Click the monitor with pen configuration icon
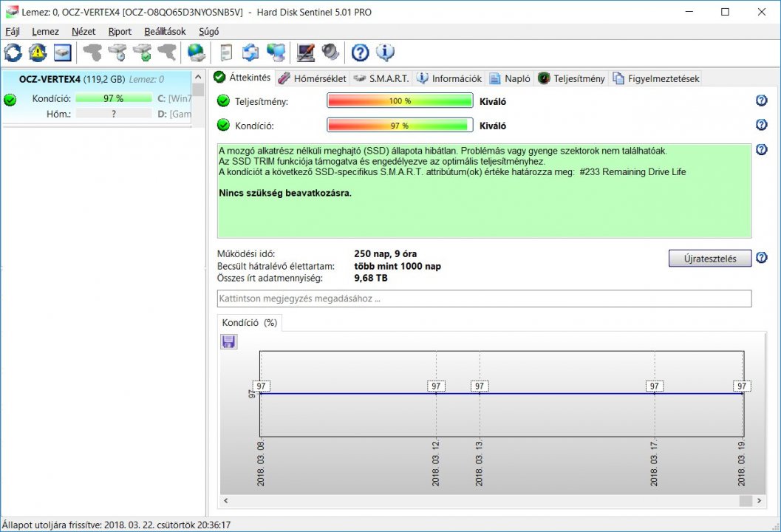This screenshot has width=781, height=532. [x=305, y=52]
